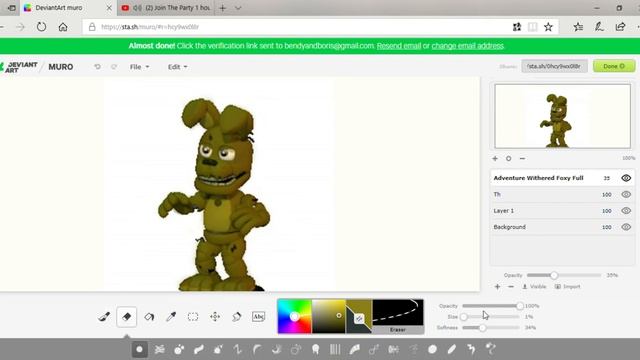Select the Flood Fill bucket tool

(x=149, y=317)
